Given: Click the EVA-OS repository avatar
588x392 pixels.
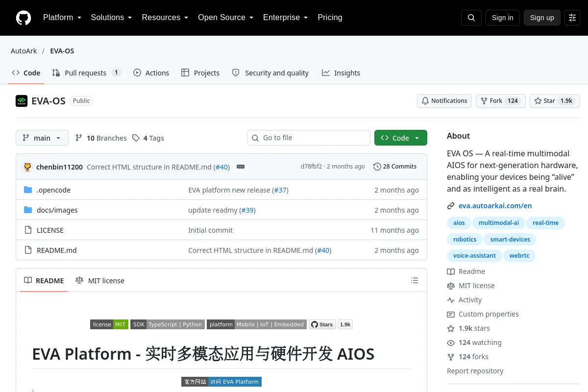Looking at the screenshot, I should [x=22, y=101].
